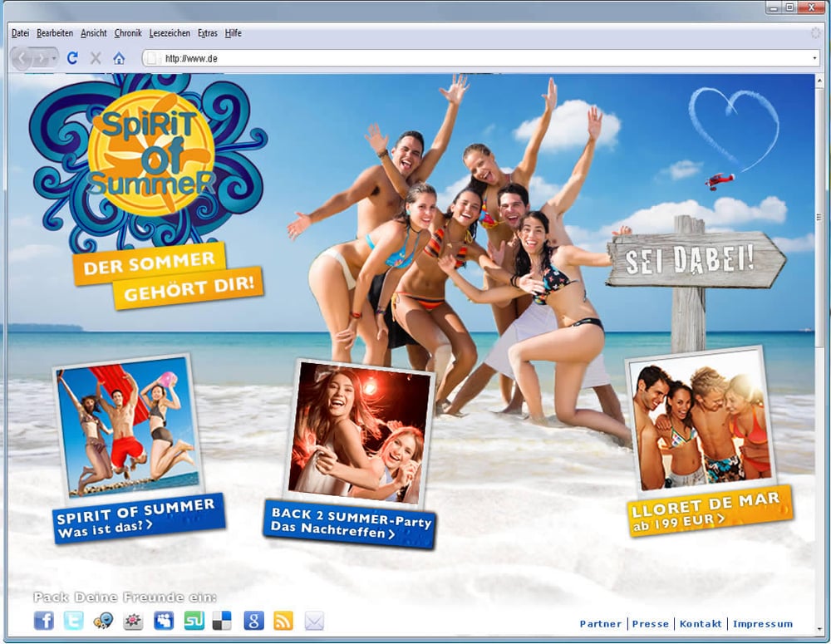Open the Datei menu

click(x=20, y=33)
